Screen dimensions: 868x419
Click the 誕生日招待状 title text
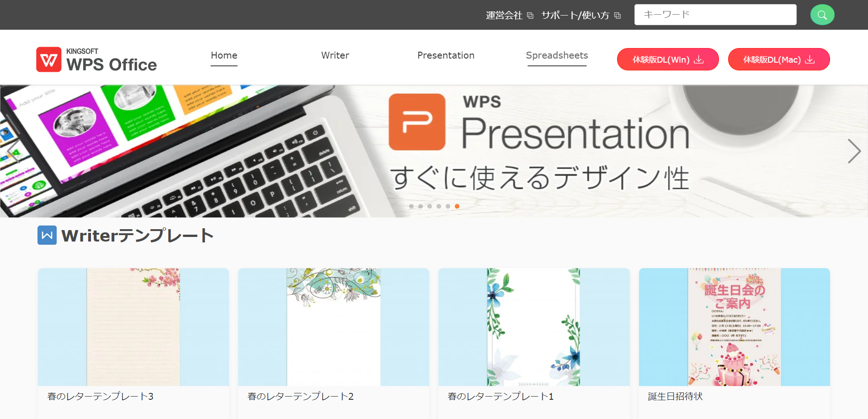(675, 397)
